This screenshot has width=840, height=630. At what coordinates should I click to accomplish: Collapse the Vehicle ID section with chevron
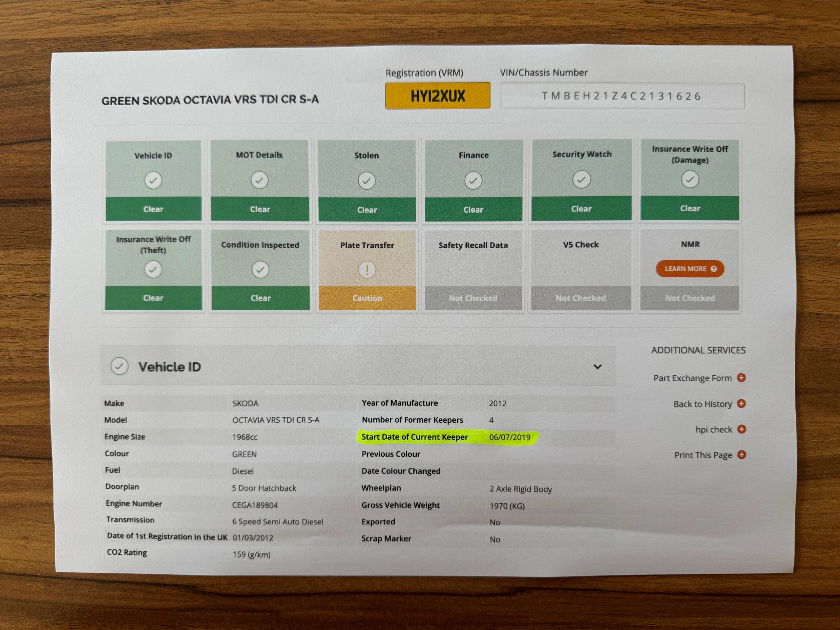pyautogui.click(x=597, y=367)
